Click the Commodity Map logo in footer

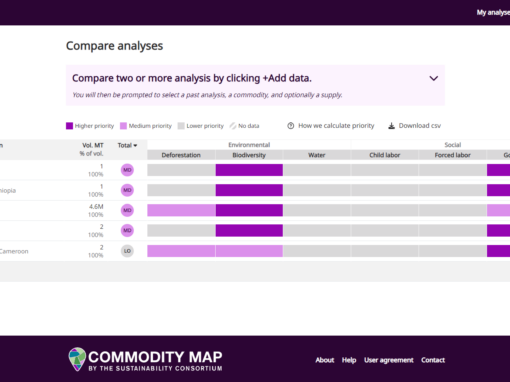tap(145, 360)
